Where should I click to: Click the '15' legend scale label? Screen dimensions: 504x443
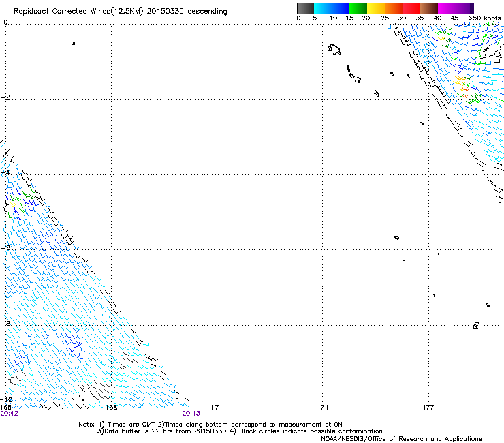pos(349,18)
